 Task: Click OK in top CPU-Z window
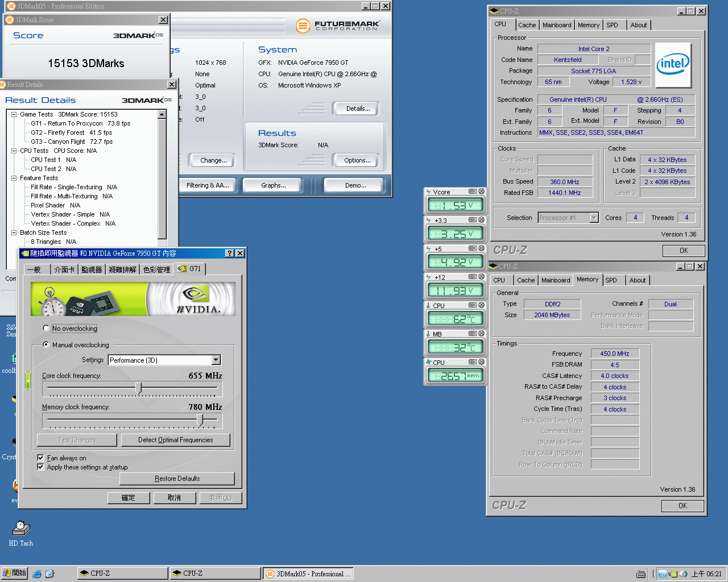(684, 251)
